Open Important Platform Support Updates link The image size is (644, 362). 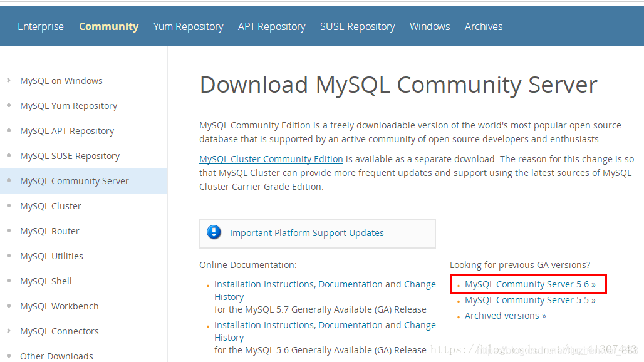tap(306, 233)
